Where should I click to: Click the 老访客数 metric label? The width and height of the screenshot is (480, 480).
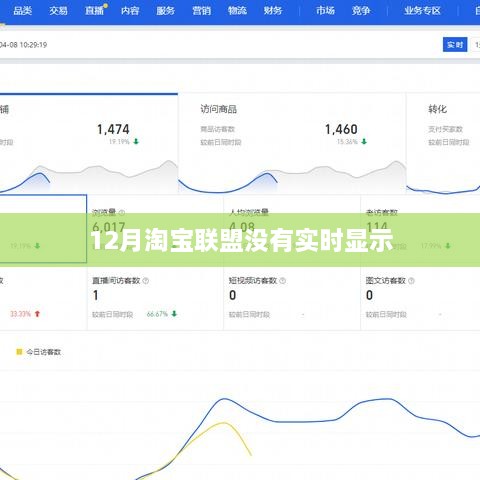(382, 212)
